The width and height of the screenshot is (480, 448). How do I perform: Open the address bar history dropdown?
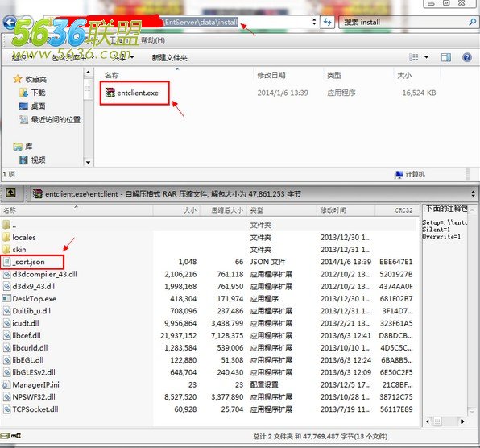point(314,22)
